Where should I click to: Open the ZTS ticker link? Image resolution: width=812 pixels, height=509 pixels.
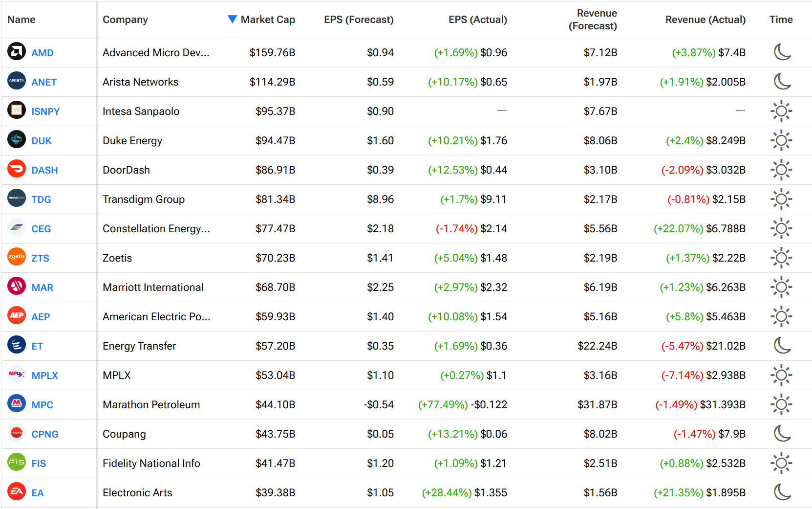(x=40, y=258)
